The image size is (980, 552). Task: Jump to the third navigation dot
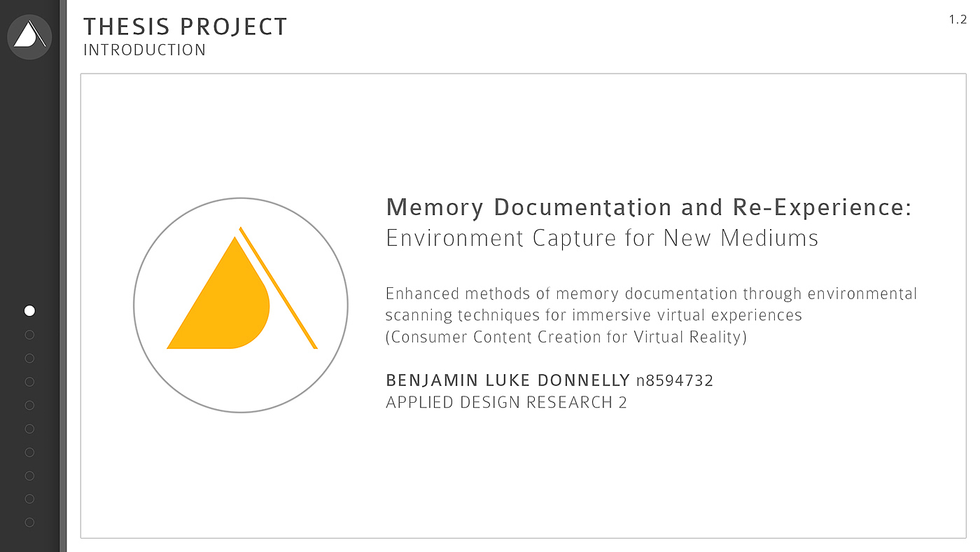point(29,358)
